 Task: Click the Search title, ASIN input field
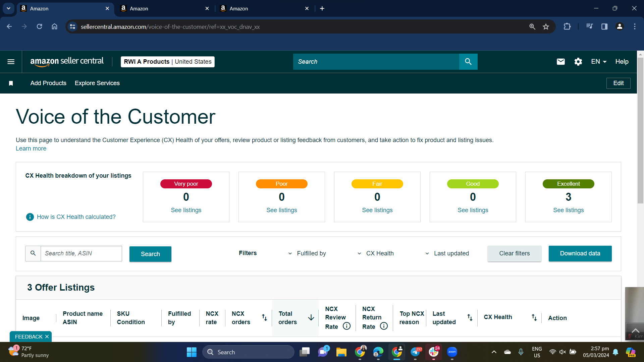(x=81, y=253)
